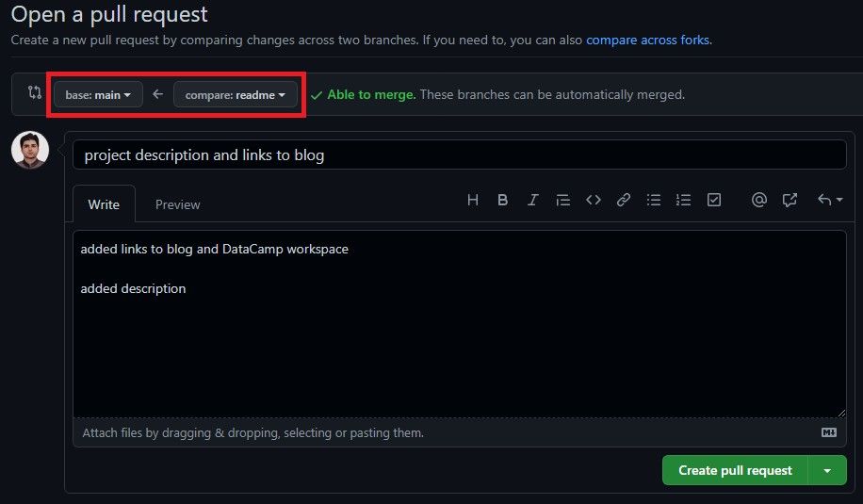This screenshot has height=504, width=863.
Task: Insert a numbered list
Action: point(684,200)
